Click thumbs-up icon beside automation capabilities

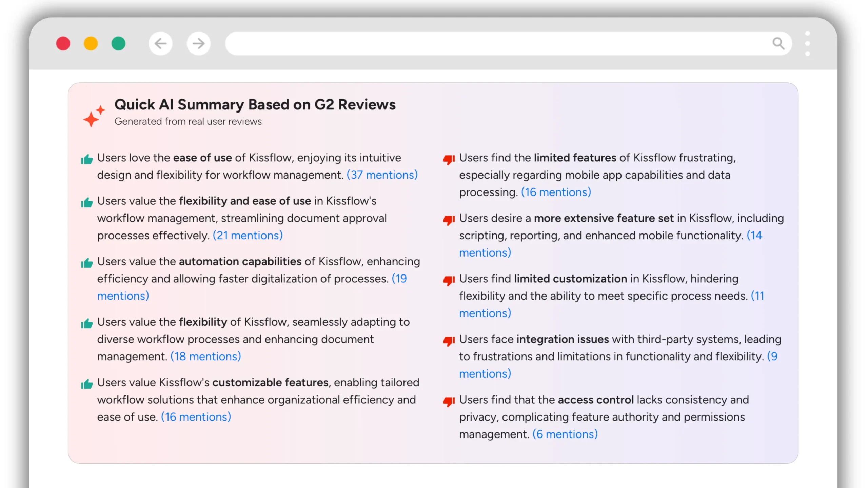87,263
